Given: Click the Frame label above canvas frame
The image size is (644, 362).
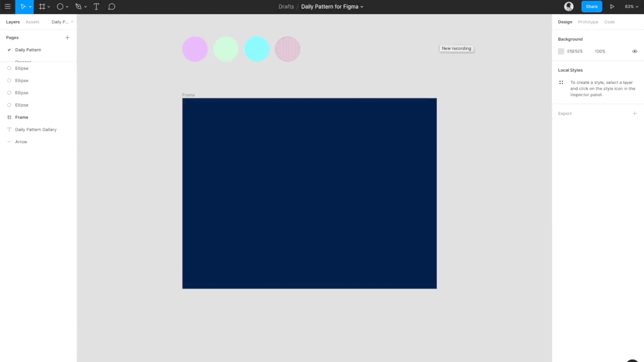Looking at the screenshot, I should pyautogui.click(x=188, y=95).
